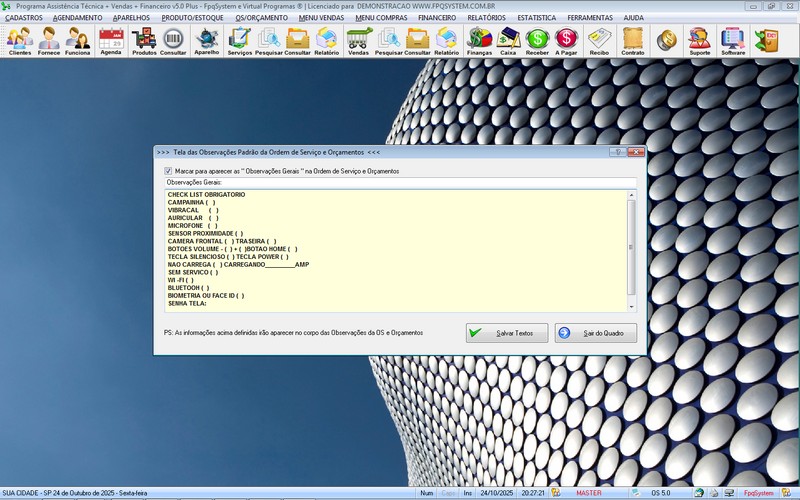800x500 pixels.
Task: Open the AJUDA menu
Action: tap(634, 18)
